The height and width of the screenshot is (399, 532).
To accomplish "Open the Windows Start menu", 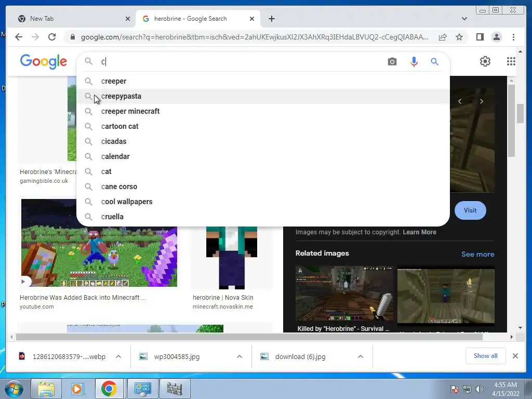I will (x=14, y=389).
